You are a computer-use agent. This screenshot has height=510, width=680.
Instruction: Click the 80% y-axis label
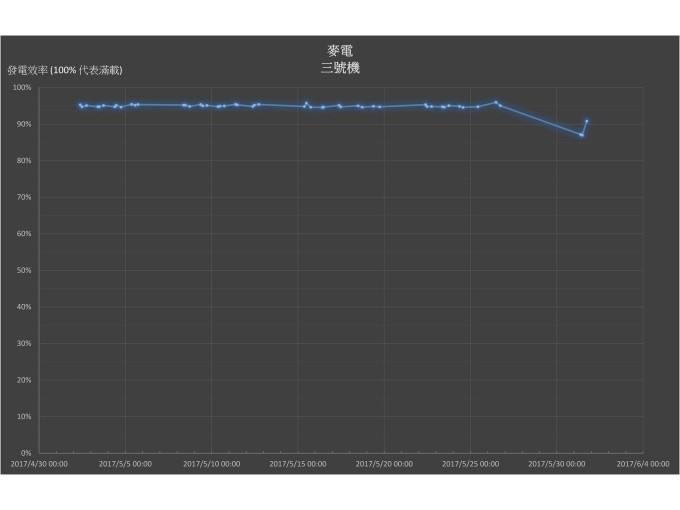pyautogui.click(x=24, y=161)
